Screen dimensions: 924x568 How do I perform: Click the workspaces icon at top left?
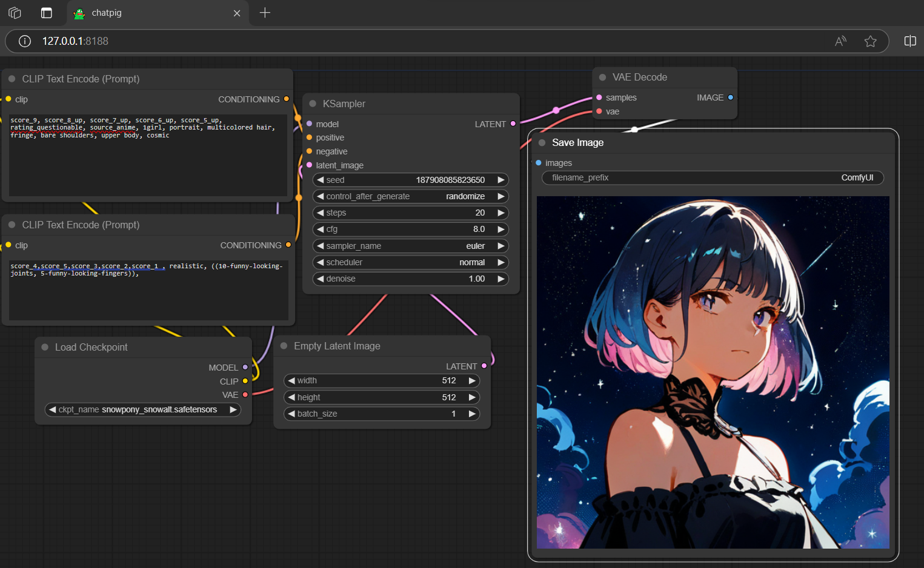15,13
